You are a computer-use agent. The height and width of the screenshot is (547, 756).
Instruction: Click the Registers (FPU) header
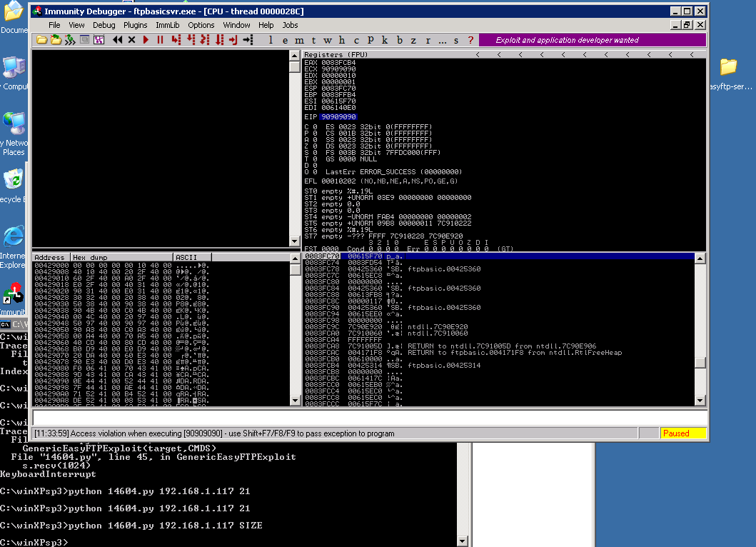coord(336,54)
